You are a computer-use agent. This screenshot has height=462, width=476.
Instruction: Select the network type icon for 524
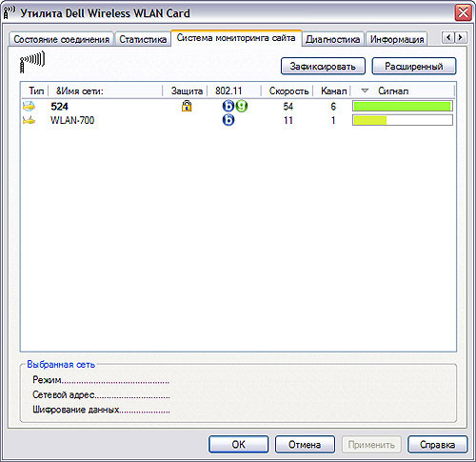pyautogui.click(x=29, y=106)
